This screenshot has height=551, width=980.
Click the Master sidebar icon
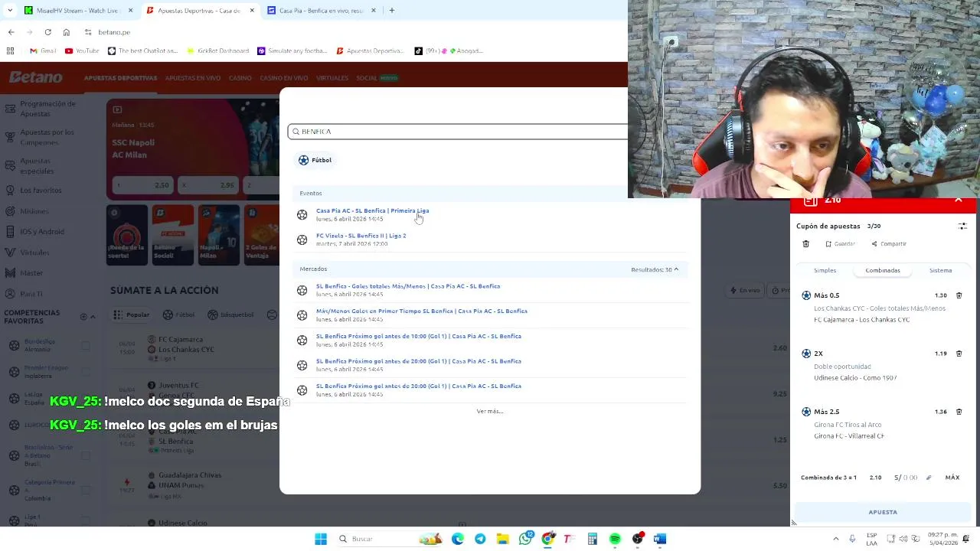10,273
